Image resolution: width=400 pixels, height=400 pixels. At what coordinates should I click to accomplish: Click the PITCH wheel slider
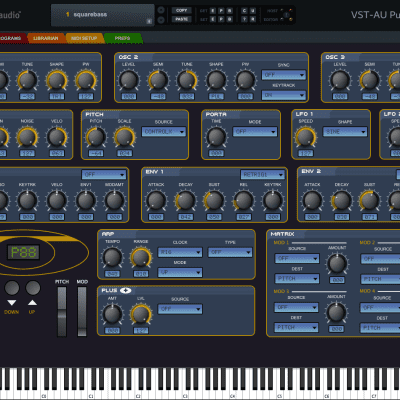(x=62, y=311)
